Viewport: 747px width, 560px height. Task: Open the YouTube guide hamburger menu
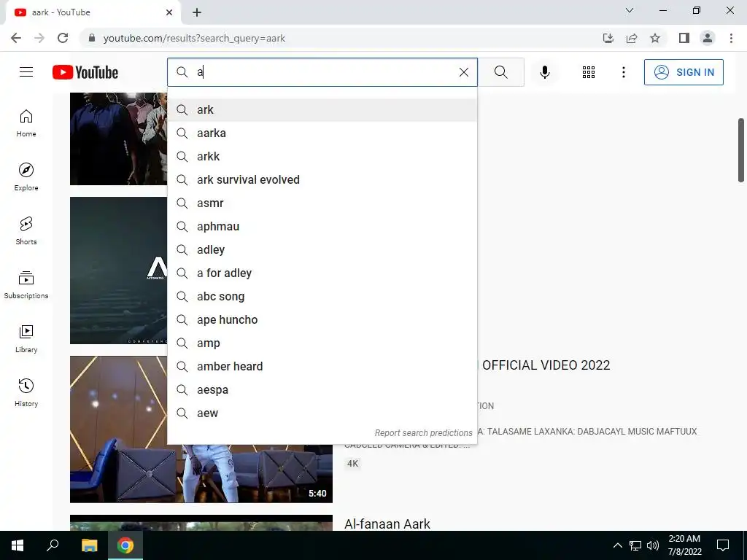coord(26,72)
